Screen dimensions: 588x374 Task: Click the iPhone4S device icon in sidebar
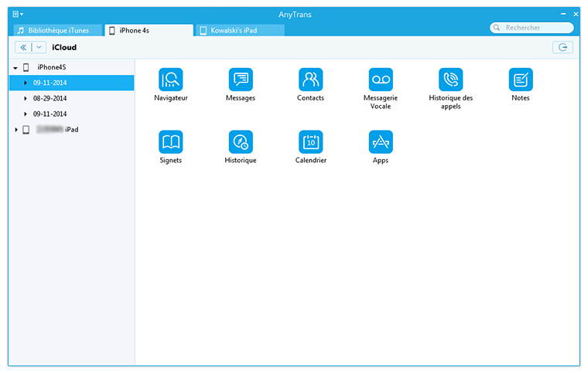click(x=26, y=67)
